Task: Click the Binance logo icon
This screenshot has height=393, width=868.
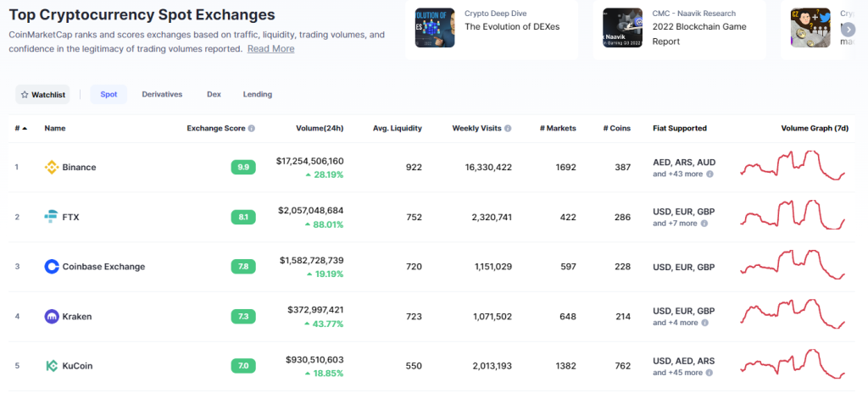Action: click(x=52, y=167)
